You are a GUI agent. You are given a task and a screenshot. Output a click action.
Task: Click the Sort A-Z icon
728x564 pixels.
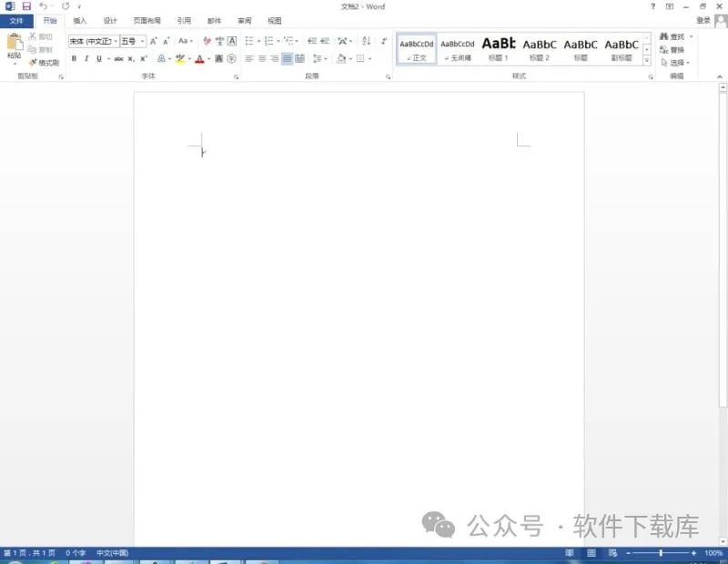(367, 41)
